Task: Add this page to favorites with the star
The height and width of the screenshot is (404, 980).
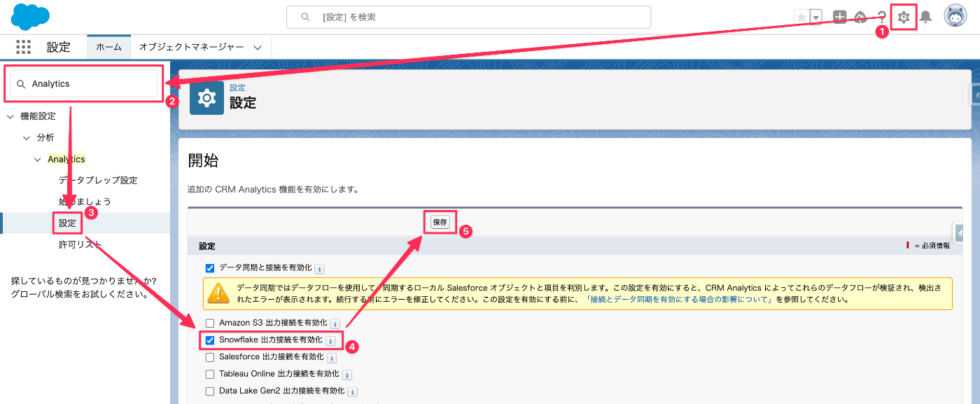Action: 801,17
